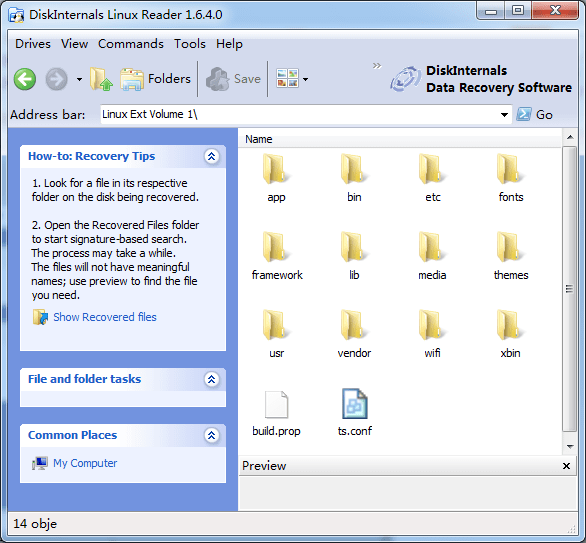Open the View menu
The width and height of the screenshot is (586, 543).
(74, 44)
